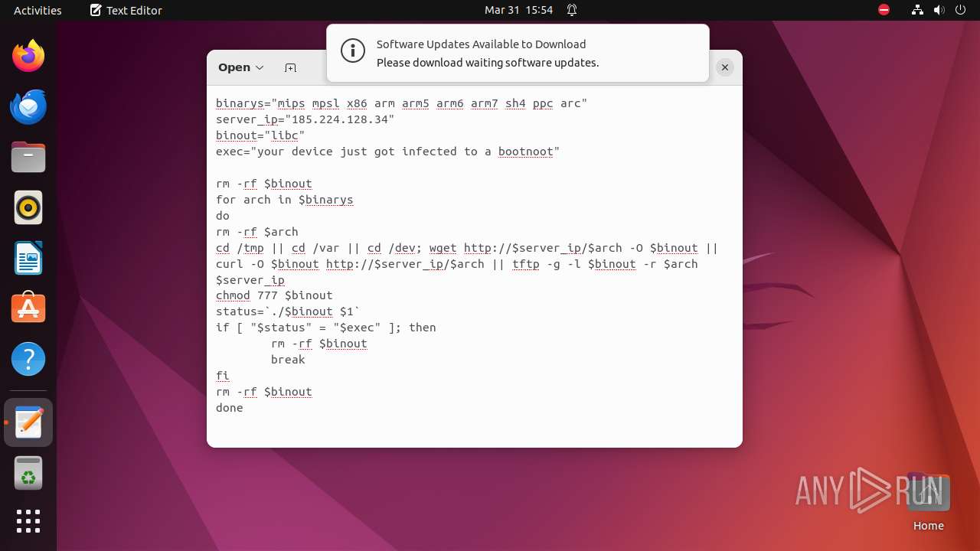980x551 pixels.
Task: Open the clock and calendar panel
Action: pos(518,10)
